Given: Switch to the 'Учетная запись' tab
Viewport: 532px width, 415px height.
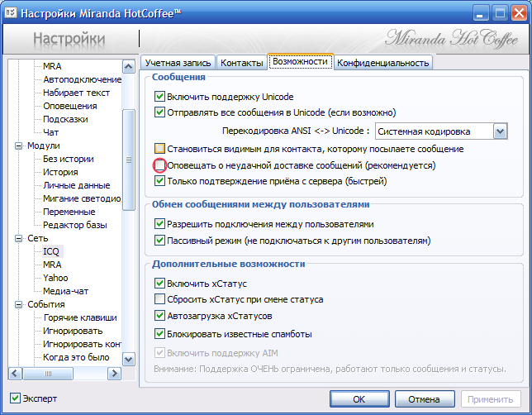Looking at the screenshot, I should pos(178,62).
